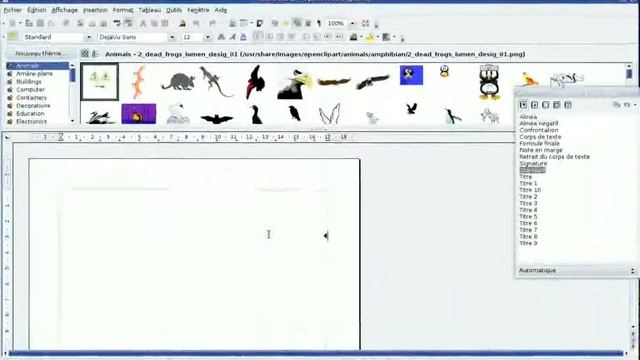Select the Animals gallery theme
This screenshot has width=640, height=360.
[38, 66]
